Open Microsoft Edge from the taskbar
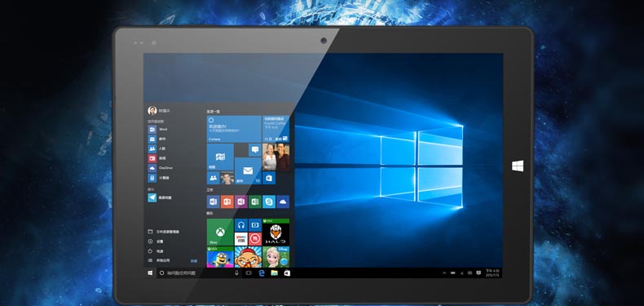Screen dimensions: 644x306 point(261,273)
